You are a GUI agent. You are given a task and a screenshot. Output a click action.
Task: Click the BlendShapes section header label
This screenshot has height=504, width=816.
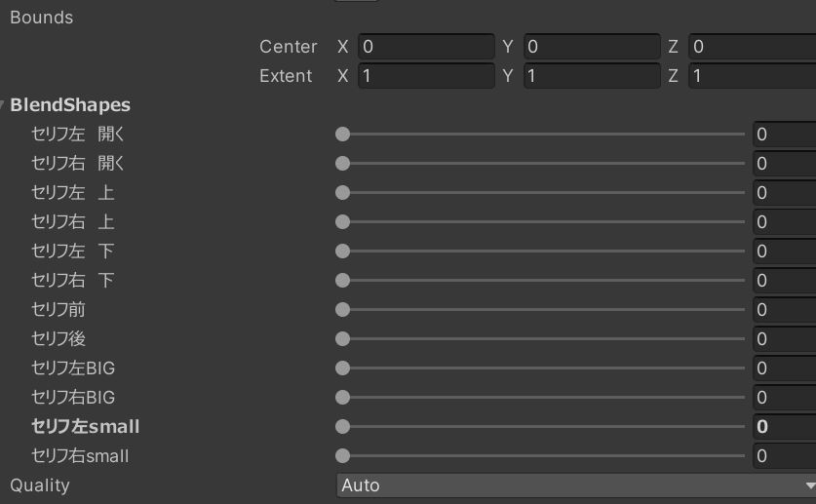tap(70, 105)
